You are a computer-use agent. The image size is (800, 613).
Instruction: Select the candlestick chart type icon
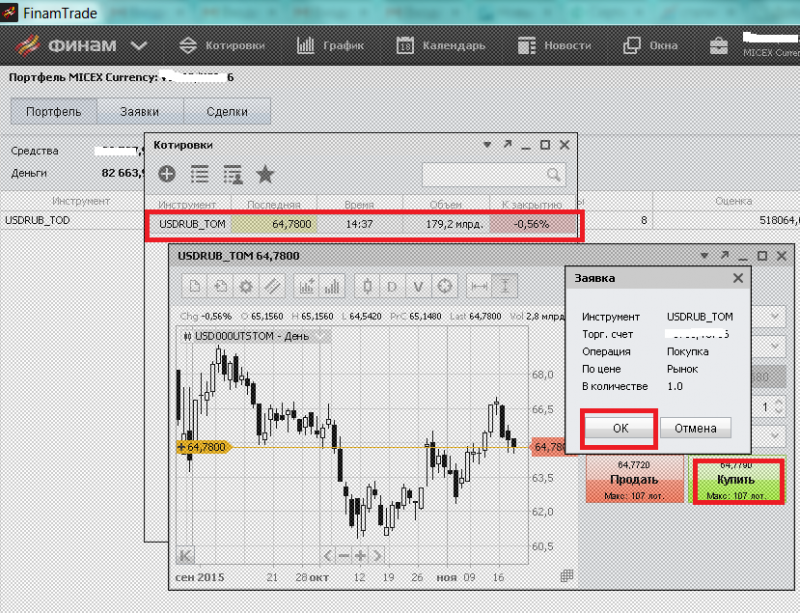367,286
